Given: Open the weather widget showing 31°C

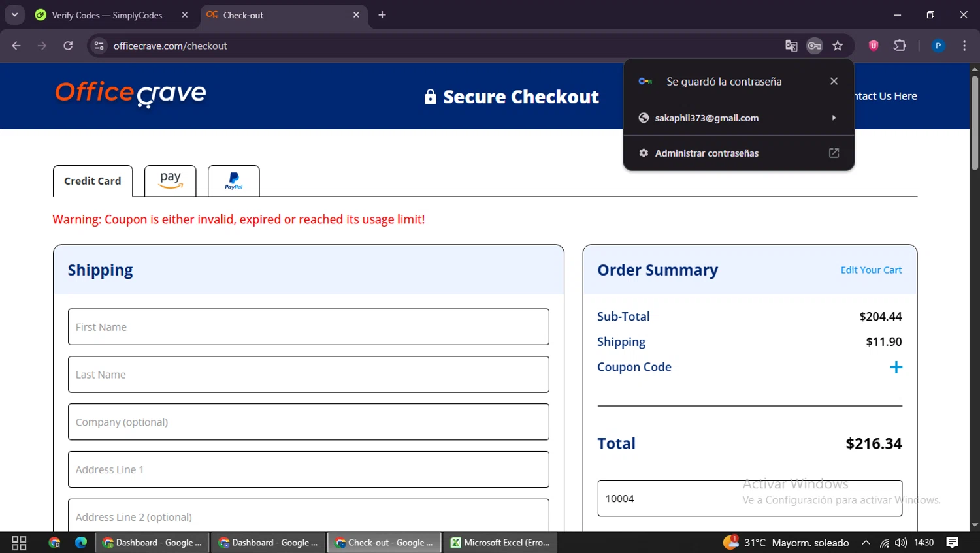Looking at the screenshot, I should pos(786,543).
